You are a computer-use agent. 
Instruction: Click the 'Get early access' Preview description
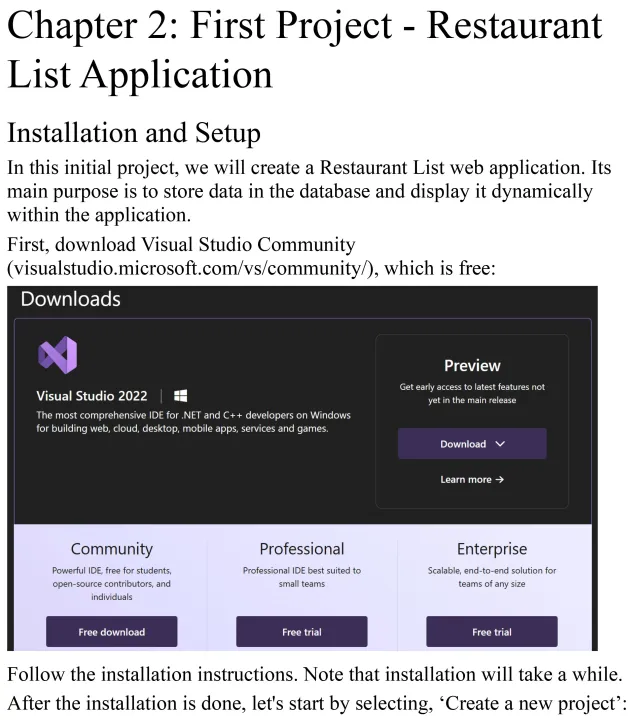(471, 393)
